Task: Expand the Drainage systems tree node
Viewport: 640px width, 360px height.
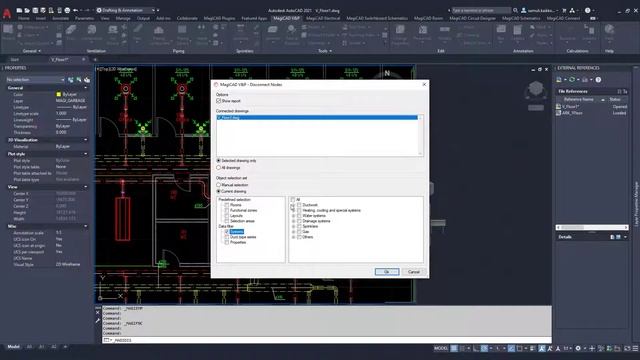Action: click(x=293, y=221)
